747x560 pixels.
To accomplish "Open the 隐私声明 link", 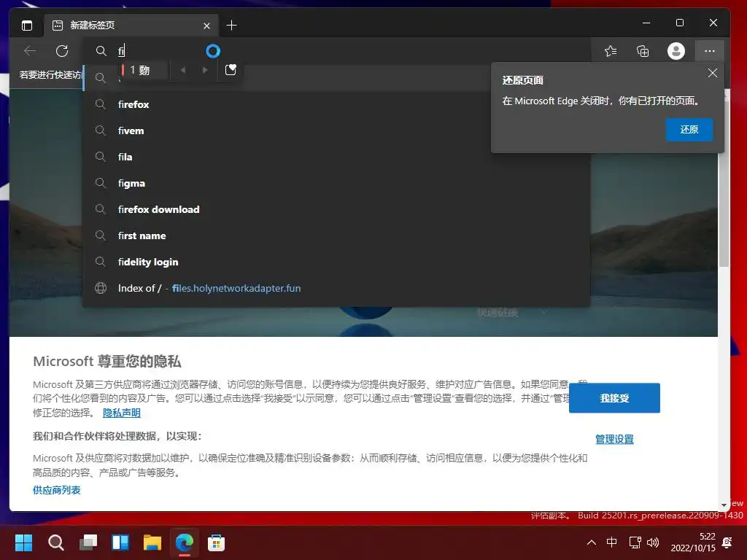I will [122, 413].
